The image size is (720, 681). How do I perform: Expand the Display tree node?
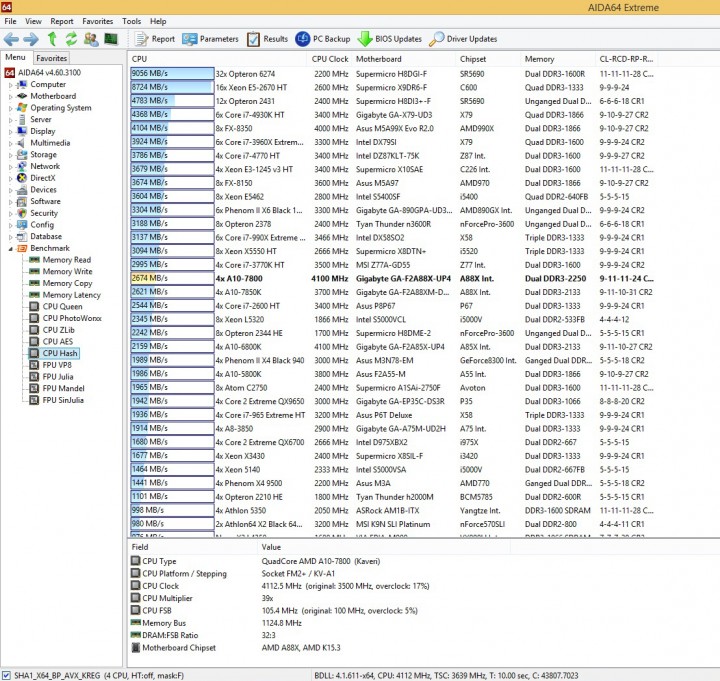point(10,131)
